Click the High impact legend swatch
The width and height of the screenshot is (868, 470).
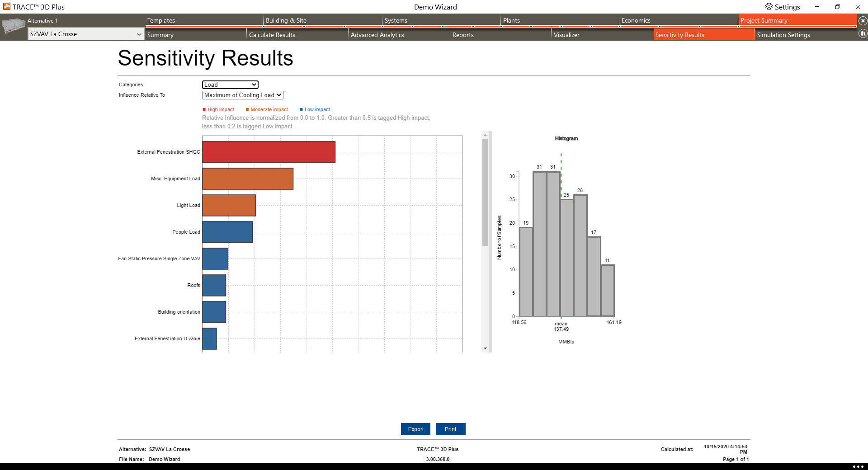[204, 109]
